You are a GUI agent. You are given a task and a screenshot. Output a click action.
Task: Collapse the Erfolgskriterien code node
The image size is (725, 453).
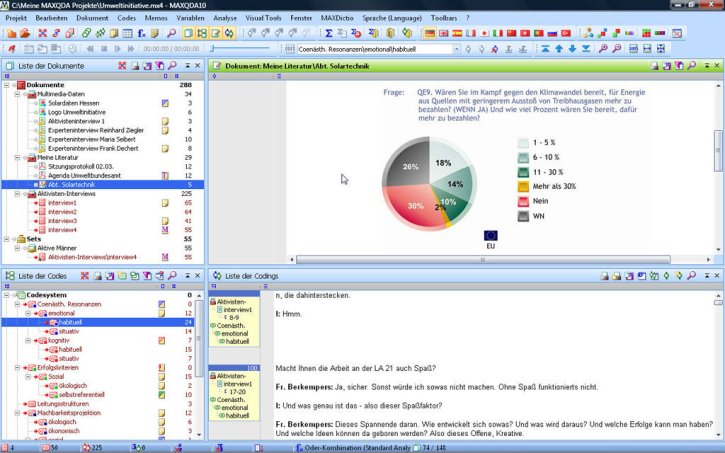17,367
